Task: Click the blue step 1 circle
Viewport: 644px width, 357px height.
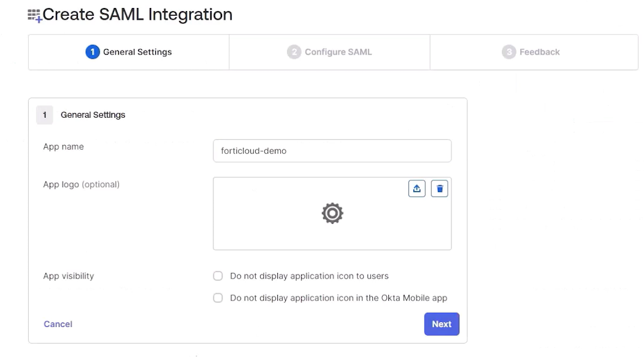Action: point(93,52)
